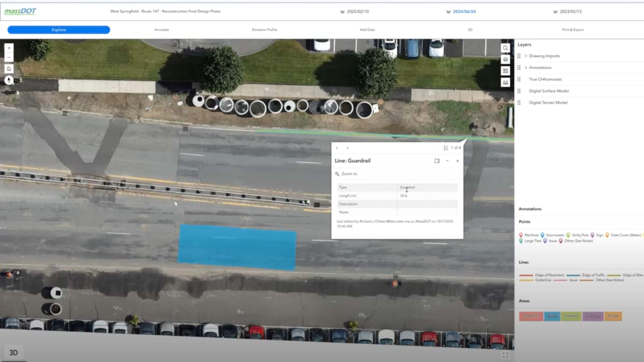The image size is (644, 362).
Task: Grab the drag handle for Annotations layer
Action: (x=519, y=68)
